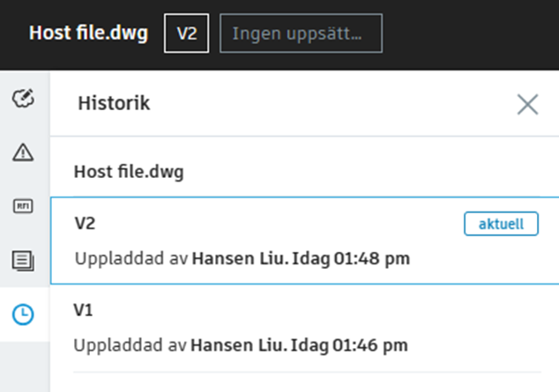The width and height of the screenshot is (559, 392).
Task: Open the RFI panel icon
Action: coord(24,205)
